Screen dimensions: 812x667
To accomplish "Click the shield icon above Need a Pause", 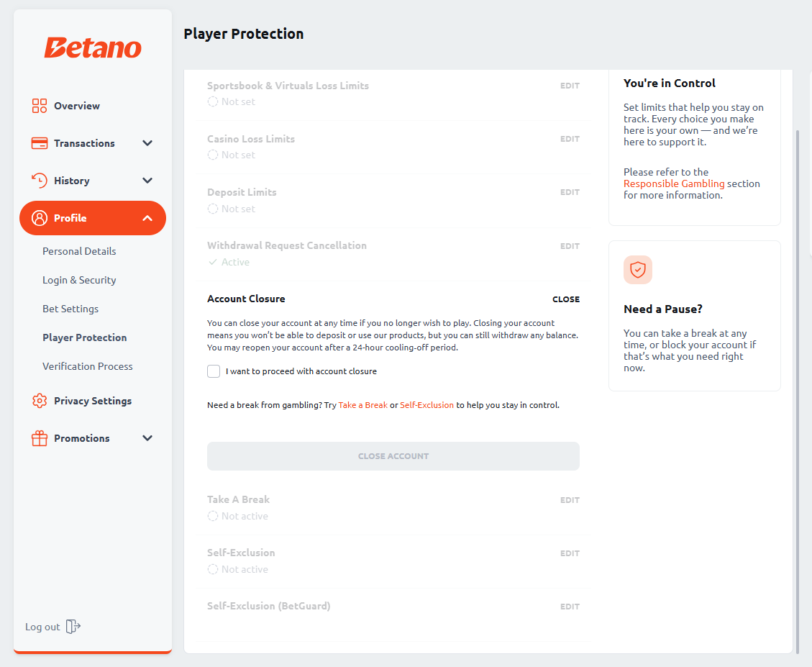I will click(x=637, y=270).
